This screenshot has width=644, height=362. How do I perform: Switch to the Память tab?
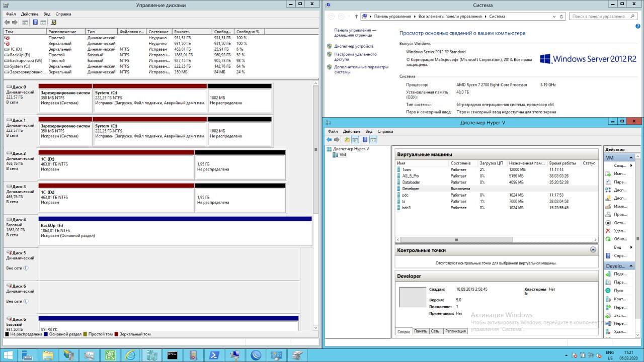[x=421, y=331]
